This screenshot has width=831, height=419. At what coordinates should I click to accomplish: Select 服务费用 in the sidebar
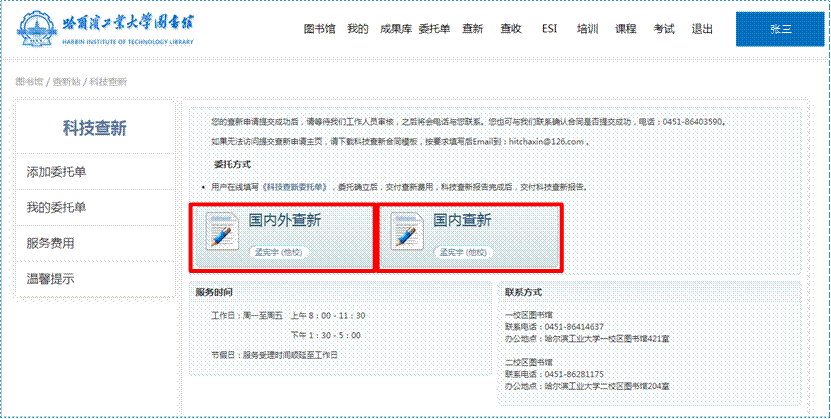[x=50, y=243]
